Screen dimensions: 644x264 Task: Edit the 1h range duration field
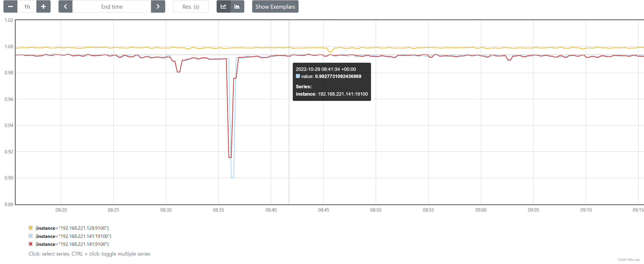pyautogui.click(x=27, y=7)
